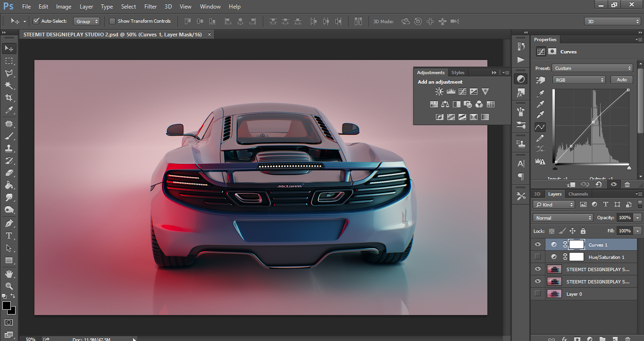Select the Hand tool
Viewport: 644px width, 341px height.
coord(9,273)
